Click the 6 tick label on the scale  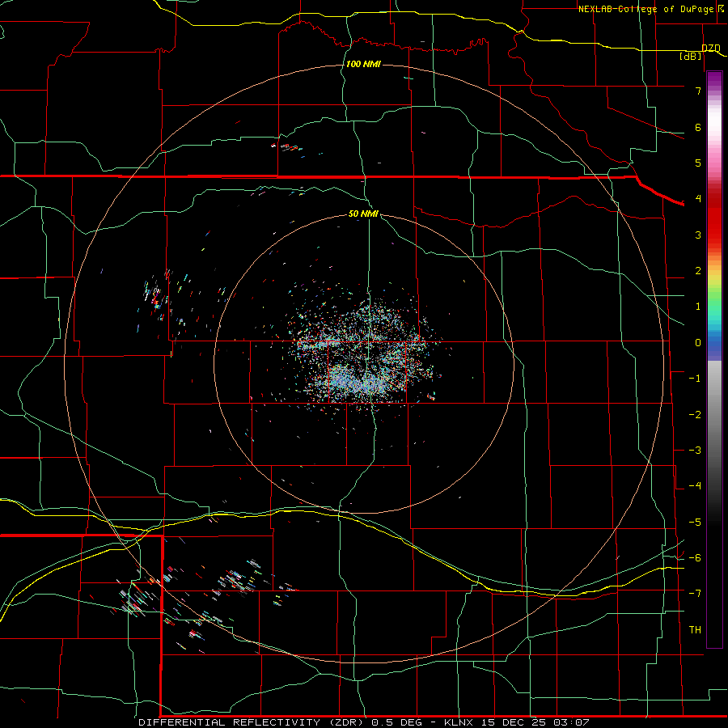tap(698, 127)
